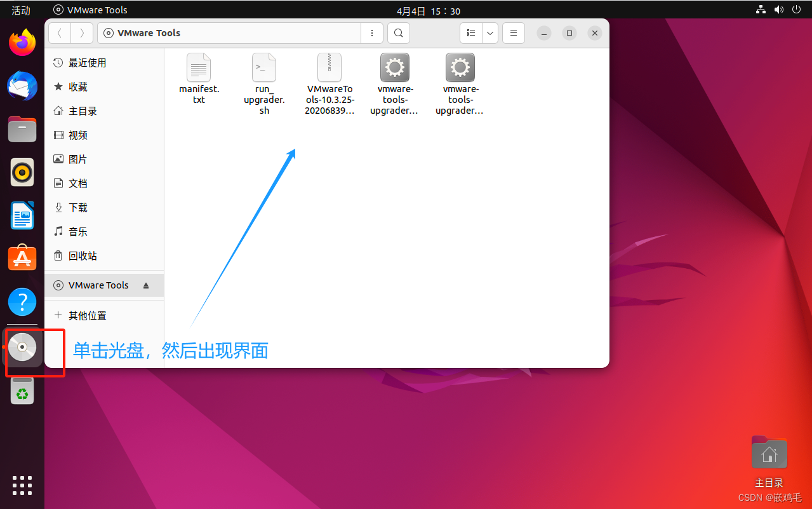
Task: Open Recent (最近使用) in sidebar
Action: tap(104, 63)
